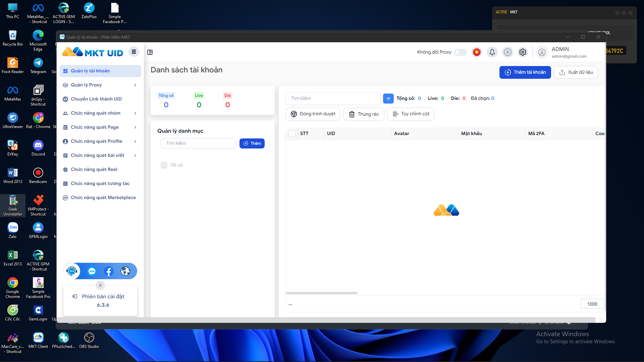Viewport: 644px width, 362px height.
Task: Click the Tổng số count card
Action: pyautogui.click(x=166, y=101)
